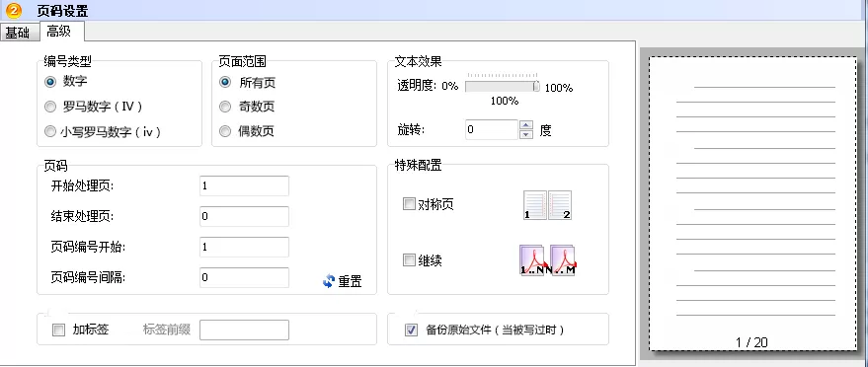Select 数字 numbering type
Image resolution: width=868 pixels, height=367 pixels.
pyautogui.click(x=50, y=82)
